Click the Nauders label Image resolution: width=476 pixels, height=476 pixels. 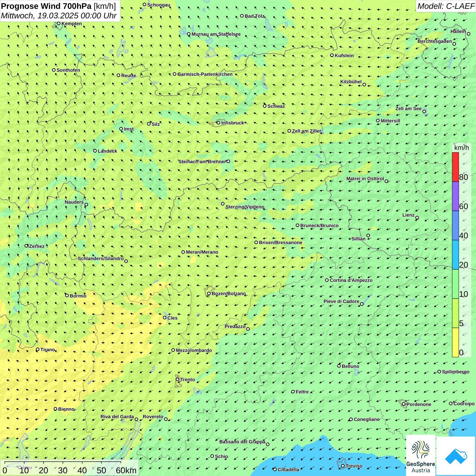coord(74,202)
